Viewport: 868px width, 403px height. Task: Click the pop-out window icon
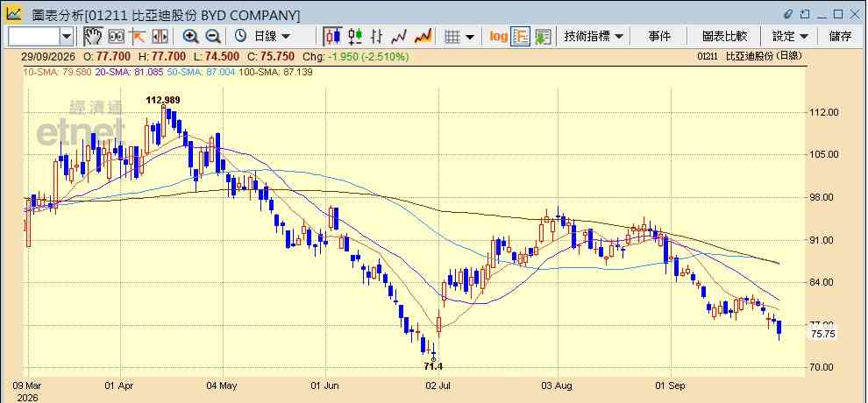point(805,14)
